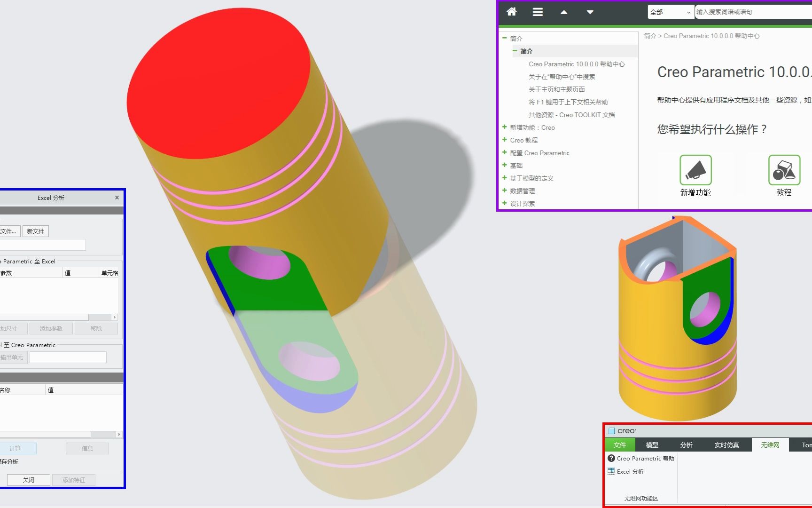Expand the 设计探索 tree node
The image size is (812, 508).
[505, 203]
